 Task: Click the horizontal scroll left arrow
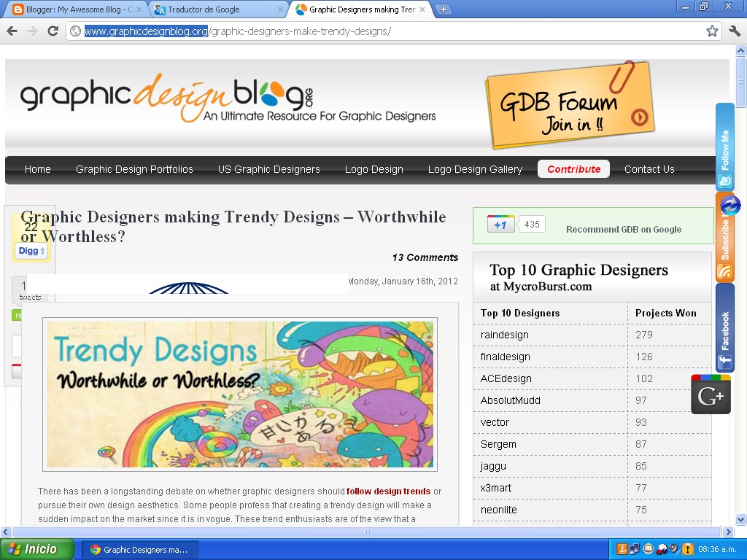pyautogui.click(x=5, y=532)
